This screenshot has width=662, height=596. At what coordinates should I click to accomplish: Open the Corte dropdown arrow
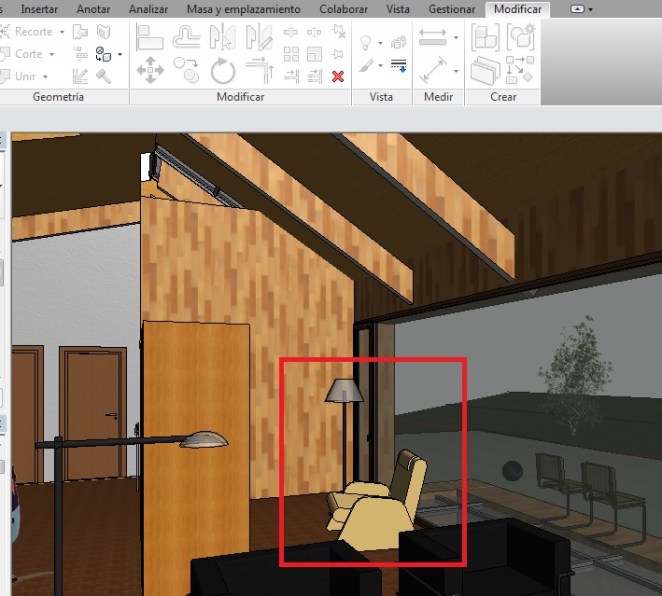tap(52, 54)
